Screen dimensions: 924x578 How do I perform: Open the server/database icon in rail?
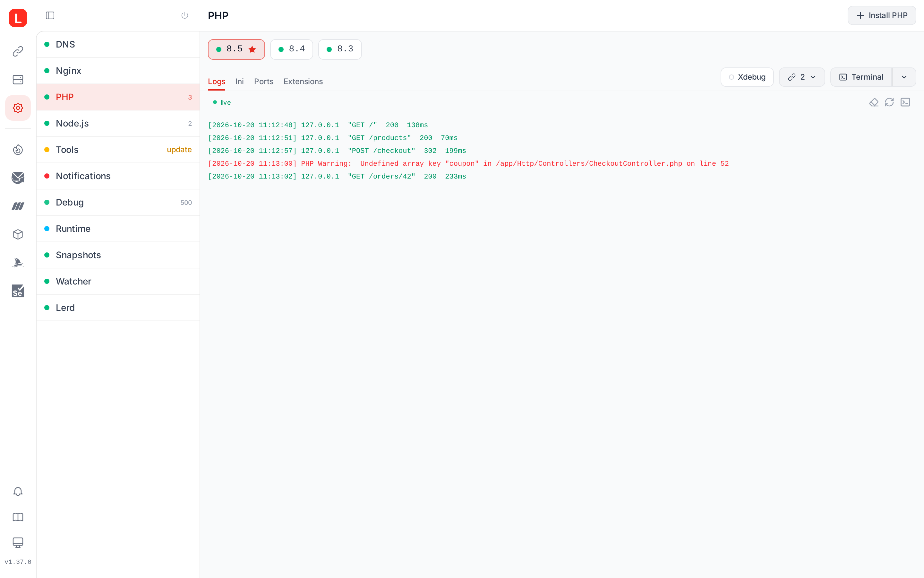tap(18, 80)
